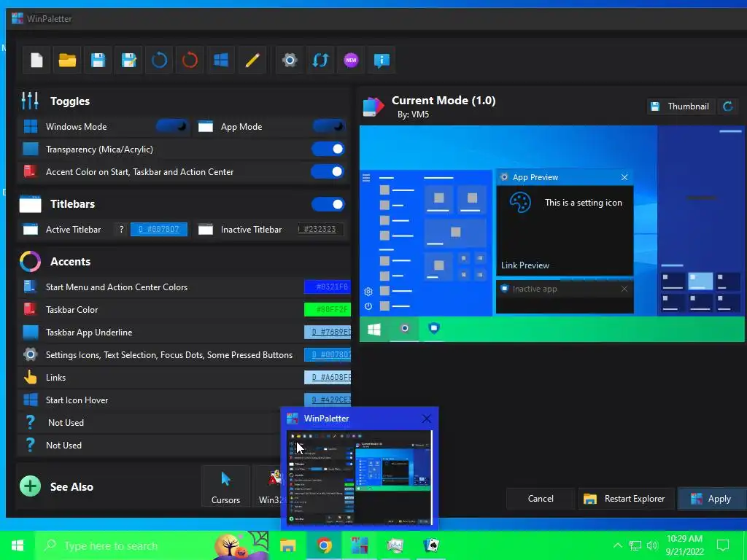Click the App Preview close X
The image size is (747, 560).
(624, 177)
